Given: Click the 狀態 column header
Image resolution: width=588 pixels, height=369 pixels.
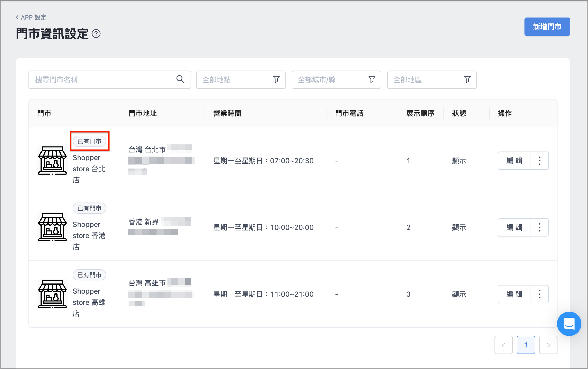Looking at the screenshot, I should (459, 113).
